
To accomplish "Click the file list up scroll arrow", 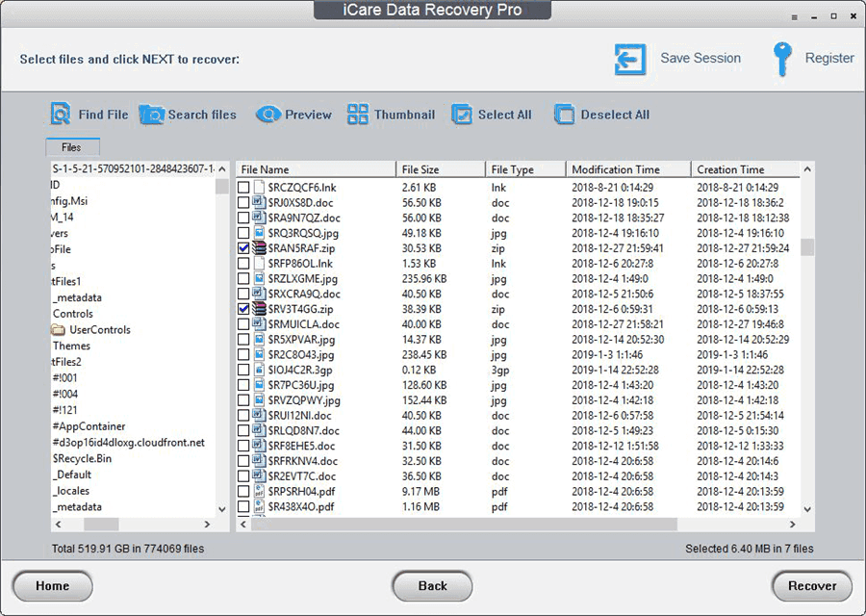I will 807,169.
